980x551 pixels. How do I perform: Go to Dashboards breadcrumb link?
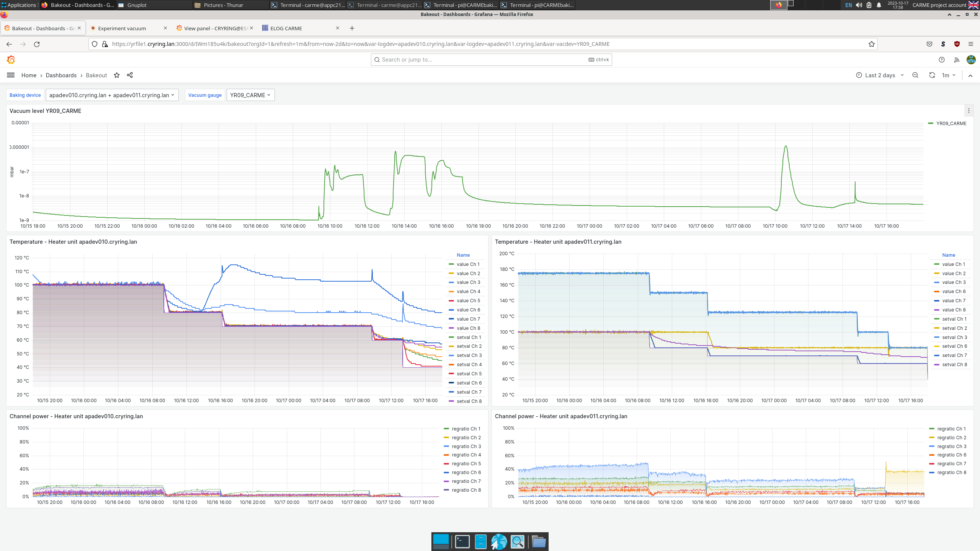tap(61, 75)
